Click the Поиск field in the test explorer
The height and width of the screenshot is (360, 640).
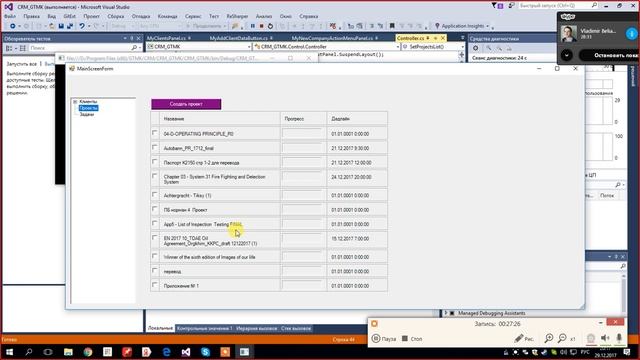(80, 48)
